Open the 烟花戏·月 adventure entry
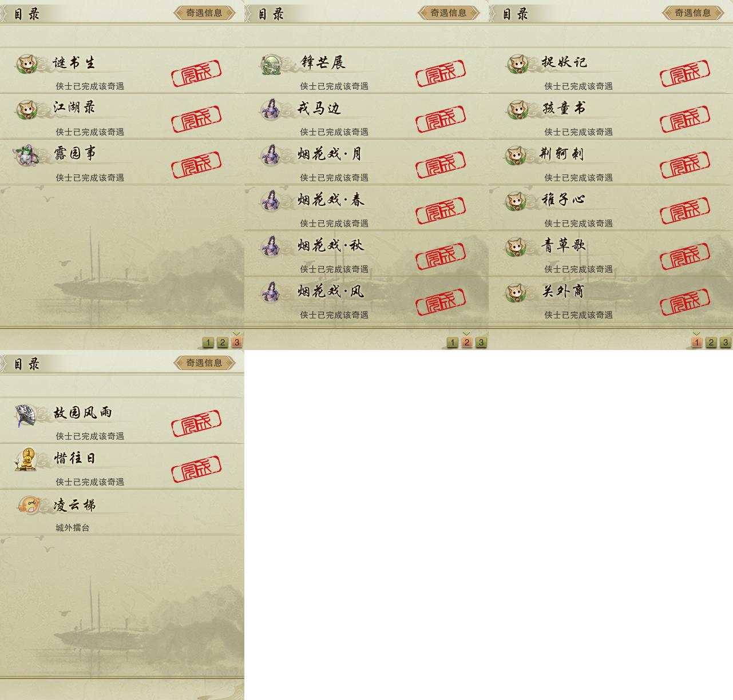This screenshot has height=700, width=733. 366,162
